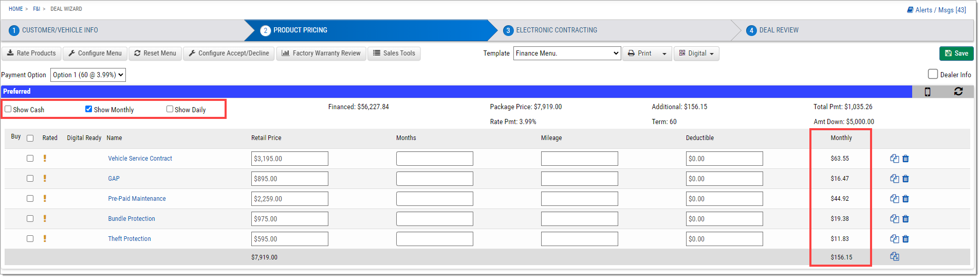Click the Pre-Paid Maintenance warning icon
Screen dimensions: 980x278
click(45, 198)
